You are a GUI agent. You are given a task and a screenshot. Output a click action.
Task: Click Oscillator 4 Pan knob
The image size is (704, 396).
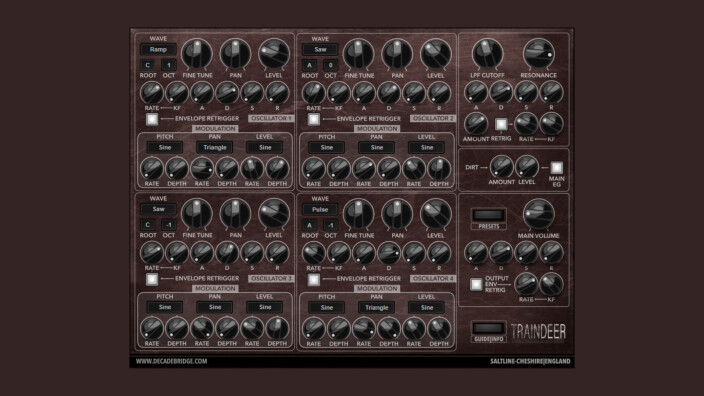click(397, 214)
